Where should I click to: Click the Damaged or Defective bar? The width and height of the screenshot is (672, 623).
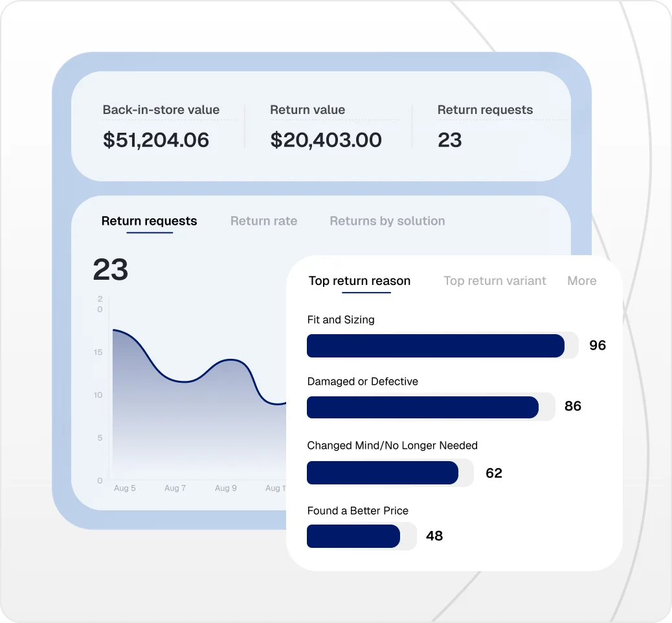pos(423,407)
